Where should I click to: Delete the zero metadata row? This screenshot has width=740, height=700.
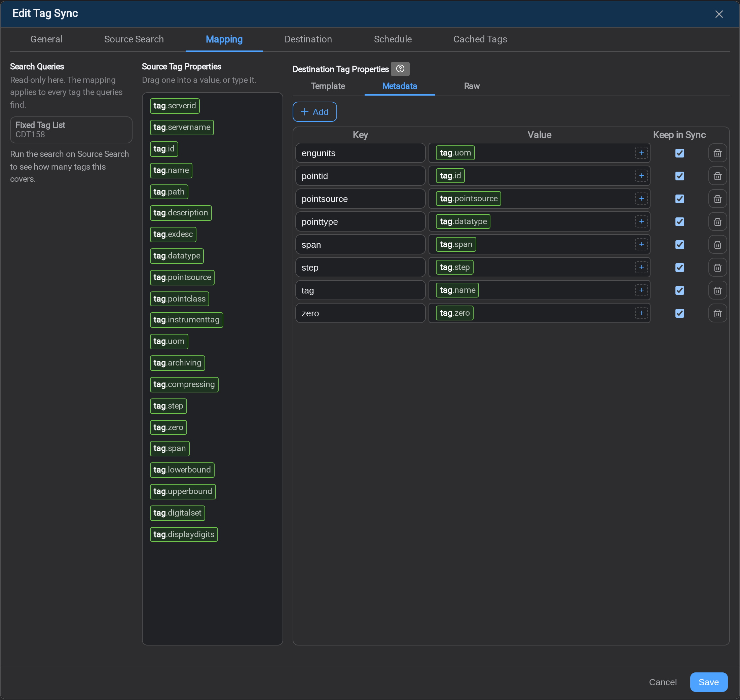[x=717, y=313]
